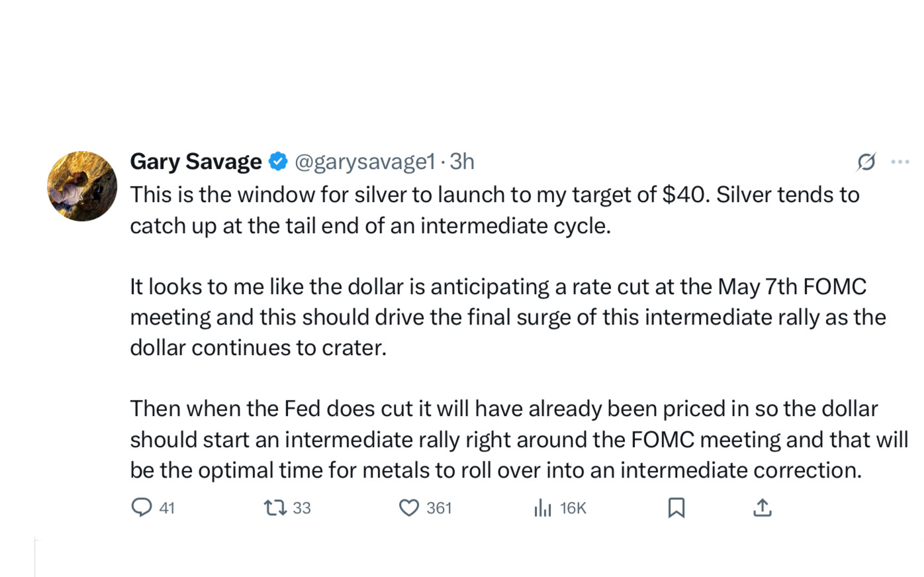Open the @garysavage1 handle link
This screenshot has height=577, width=924.
[x=365, y=162]
